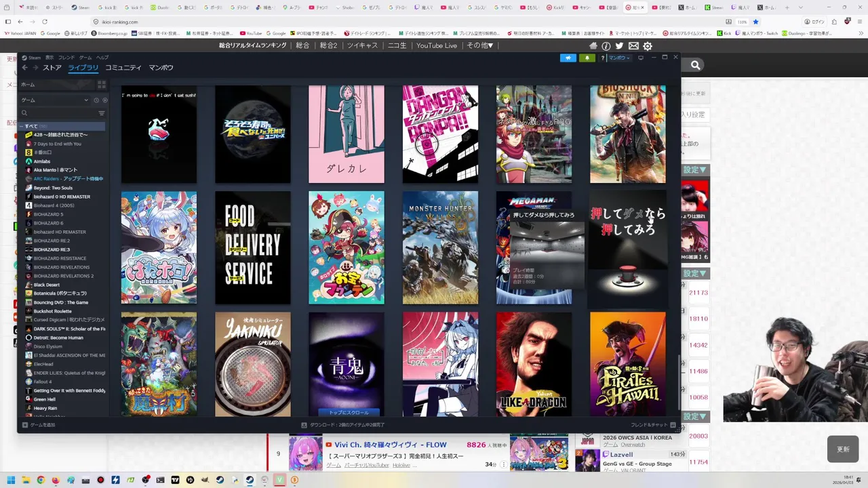Expand the first 設定▼ panel behind Steam
Image resolution: width=868 pixels, height=488 pixels.
(x=695, y=170)
